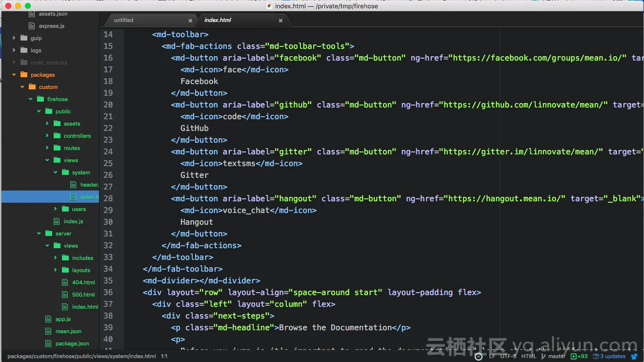The height and width of the screenshot is (362, 644).
Task: Click the blue squirrel icon in status bar
Action: (x=634, y=357)
